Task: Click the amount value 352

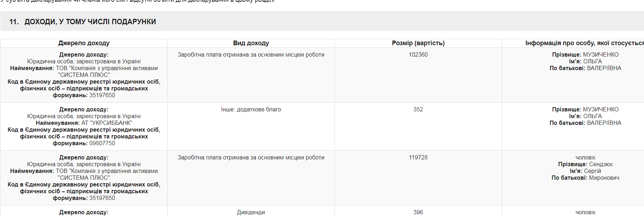Action: (418, 110)
